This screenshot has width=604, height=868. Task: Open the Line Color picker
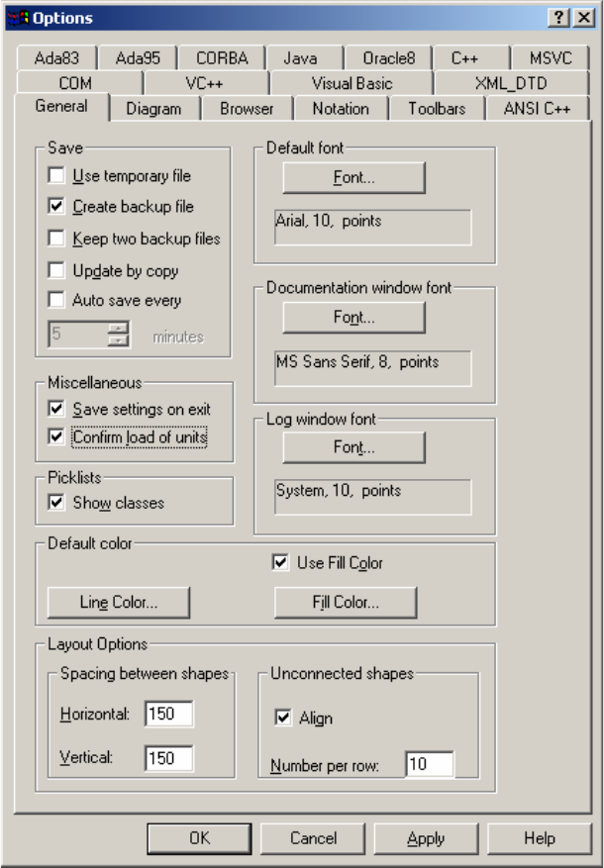point(119,601)
